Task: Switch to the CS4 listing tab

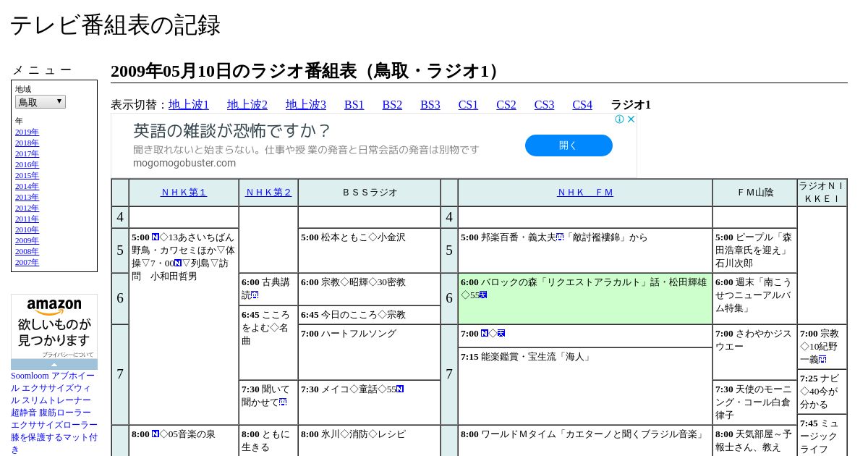Action: [582, 105]
